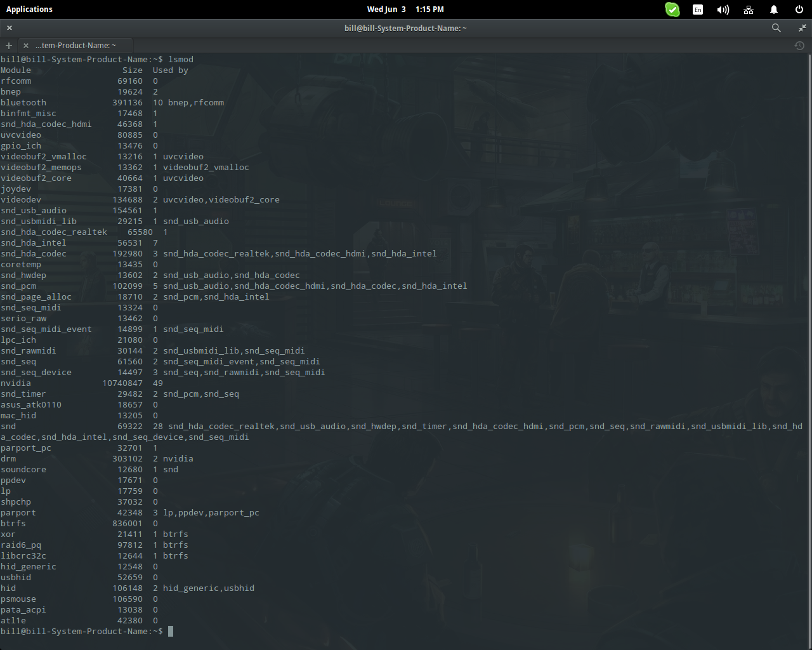
Task: Click the terminal cursor at bottom prompt
Action: click(x=171, y=631)
